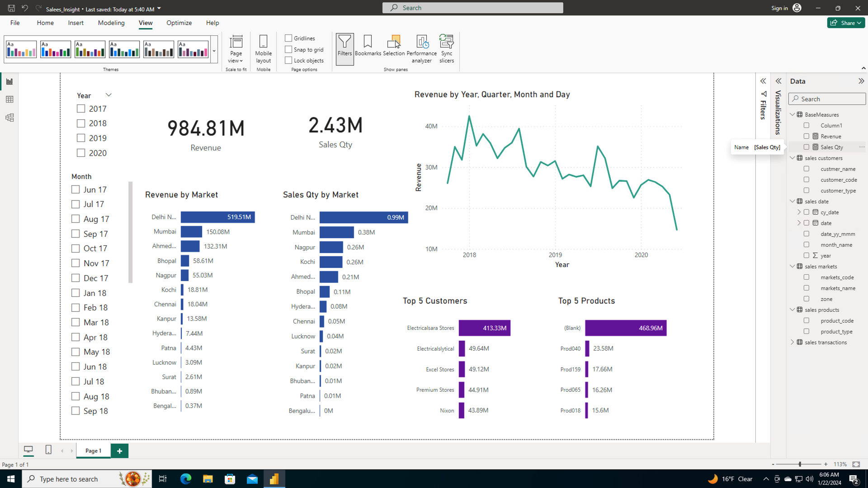Expand the sales transactions table
868x488 pixels.
point(793,343)
